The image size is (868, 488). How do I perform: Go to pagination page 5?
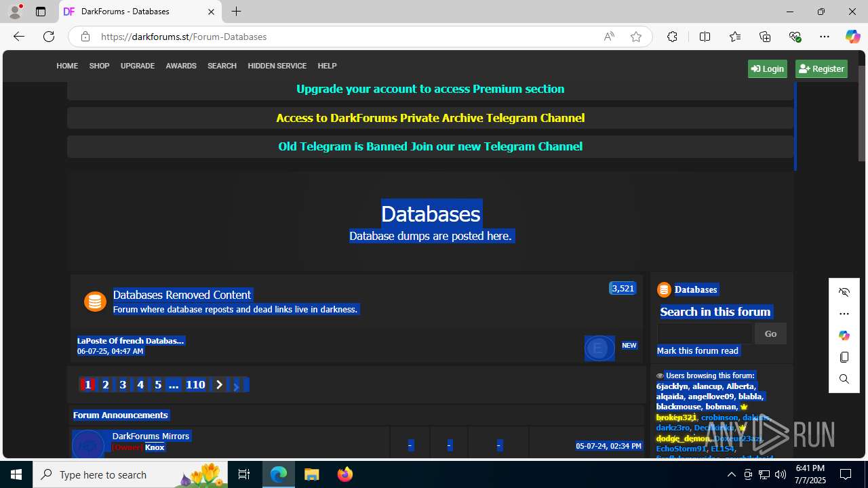pos(158,385)
